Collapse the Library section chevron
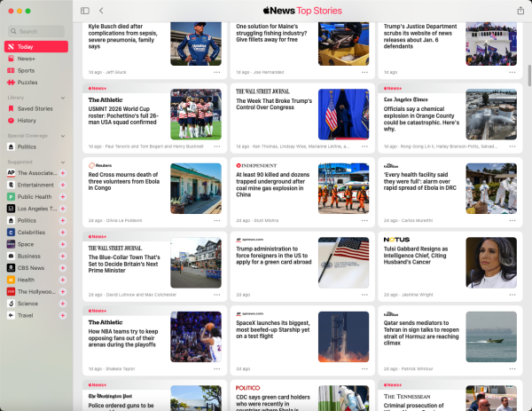 63,98
